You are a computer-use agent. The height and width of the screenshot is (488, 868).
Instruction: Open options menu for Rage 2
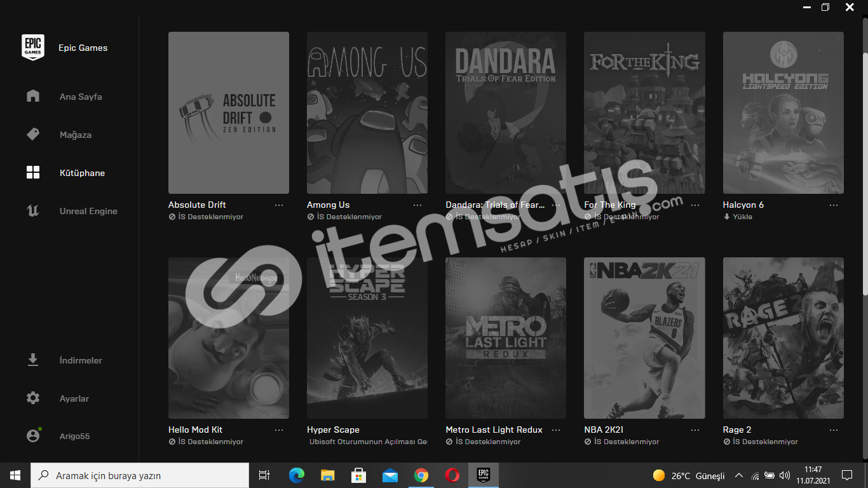click(x=834, y=430)
